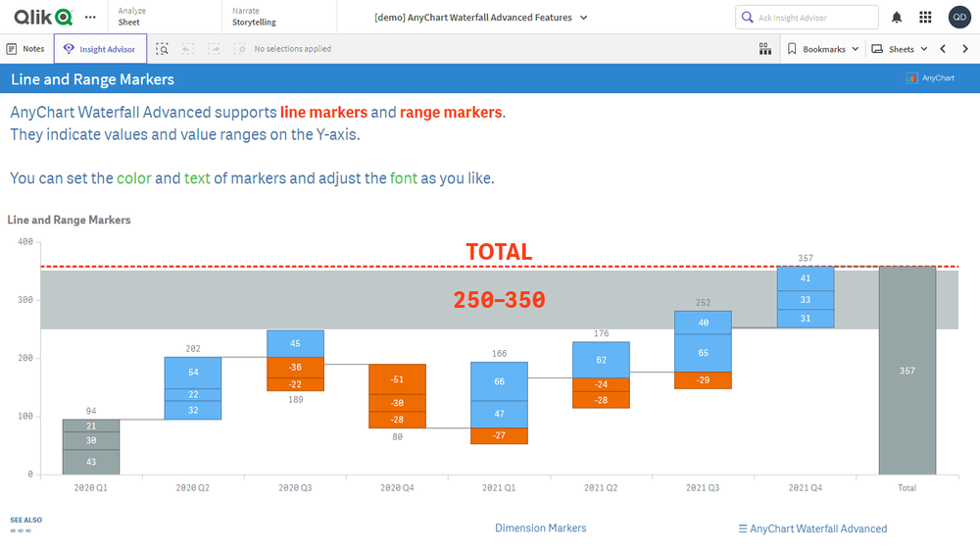The height and width of the screenshot is (551, 980).
Task: Go to the previous sheet arrow
Action: pos(943,49)
